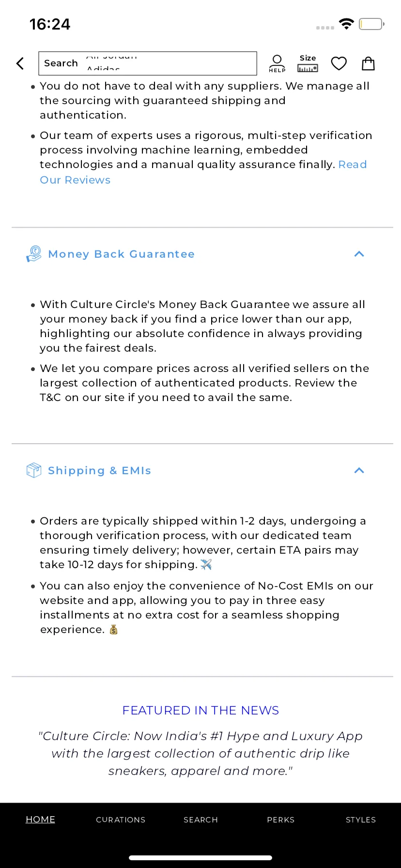This screenshot has width=401, height=868.
Task: Open the Help profile icon
Action: 277,63
